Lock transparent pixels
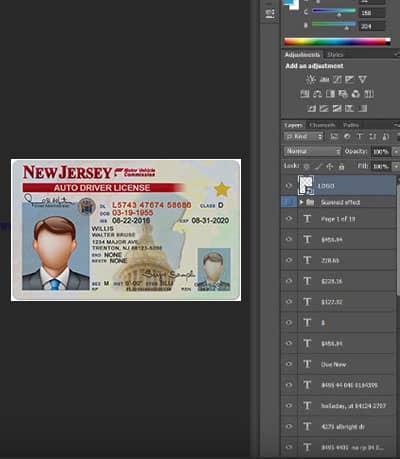This screenshot has width=400, height=459. [x=307, y=166]
